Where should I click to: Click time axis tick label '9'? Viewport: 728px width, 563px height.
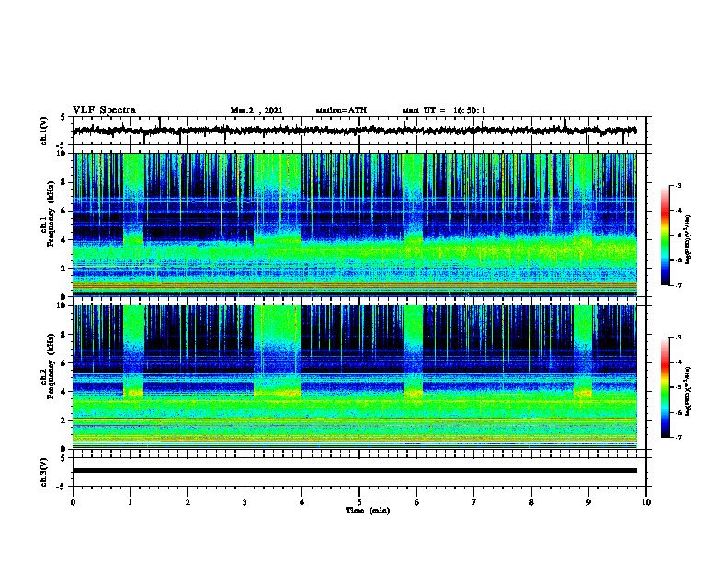(x=588, y=502)
